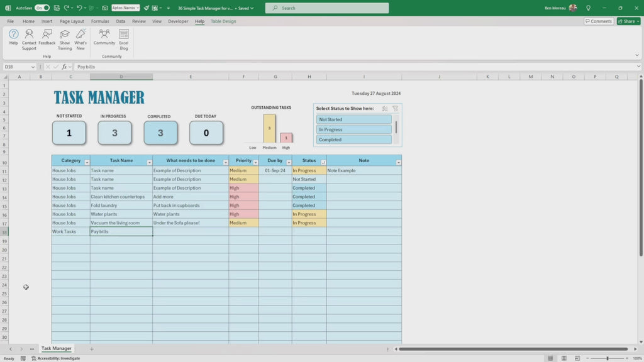Select Show Training in the ribbon

coord(65,39)
